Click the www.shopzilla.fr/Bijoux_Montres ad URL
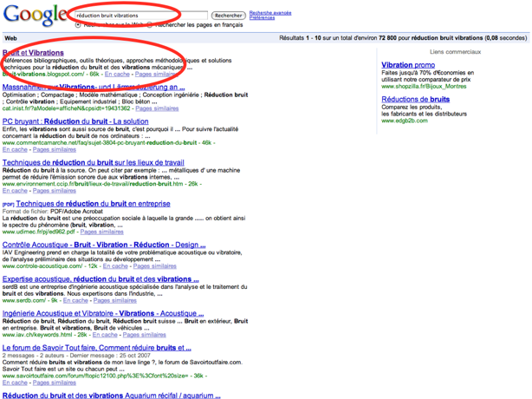The image size is (532, 399). click(424, 86)
